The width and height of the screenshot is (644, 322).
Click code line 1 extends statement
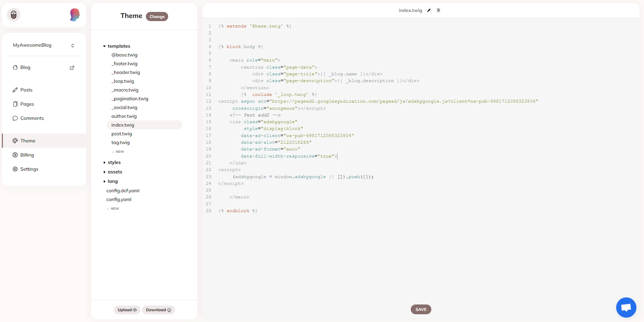pos(255,26)
